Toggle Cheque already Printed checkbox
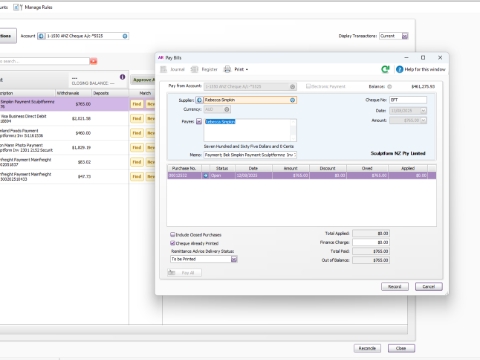This screenshot has width=480, height=360. point(173,243)
